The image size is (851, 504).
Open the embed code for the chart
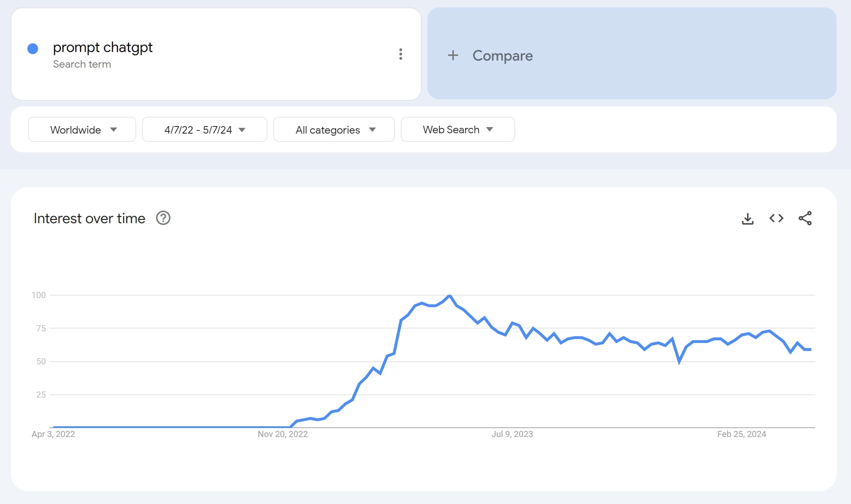click(776, 218)
